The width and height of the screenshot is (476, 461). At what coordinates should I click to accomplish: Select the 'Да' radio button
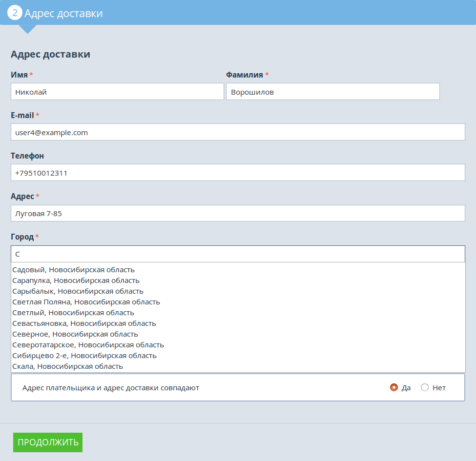[394, 388]
